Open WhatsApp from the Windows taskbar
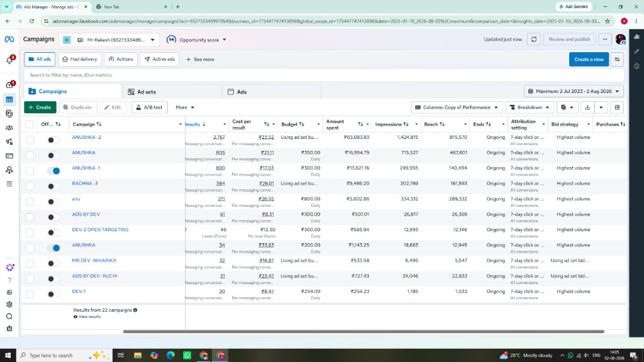Screen dimensions: 644x362 tap(187, 356)
